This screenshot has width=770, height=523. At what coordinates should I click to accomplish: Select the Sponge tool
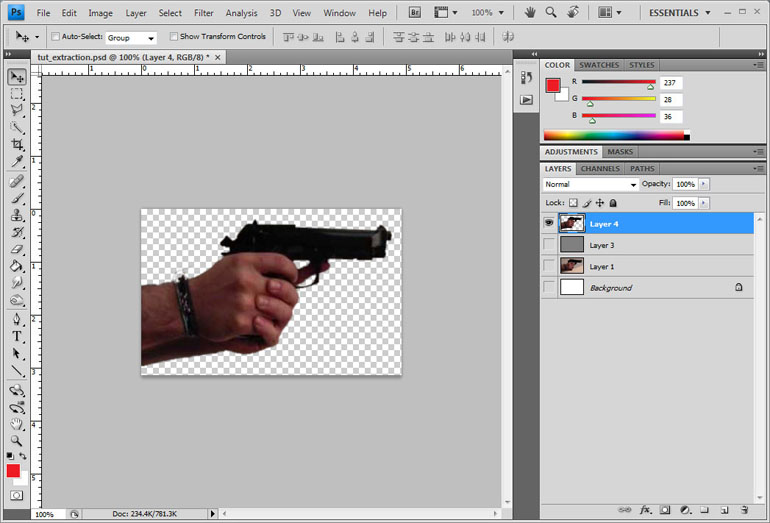pyautogui.click(x=17, y=300)
